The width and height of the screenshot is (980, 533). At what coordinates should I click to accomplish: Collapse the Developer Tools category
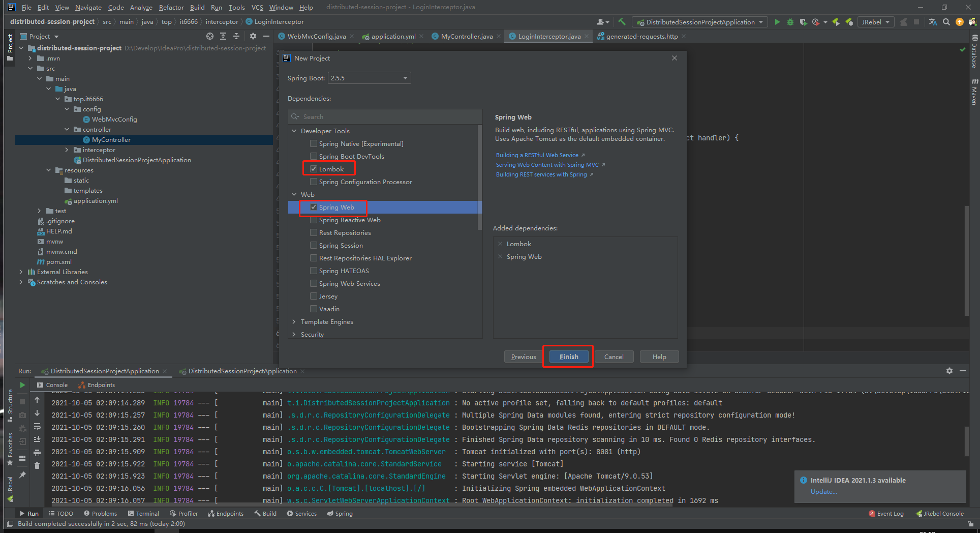click(x=294, y=131)
